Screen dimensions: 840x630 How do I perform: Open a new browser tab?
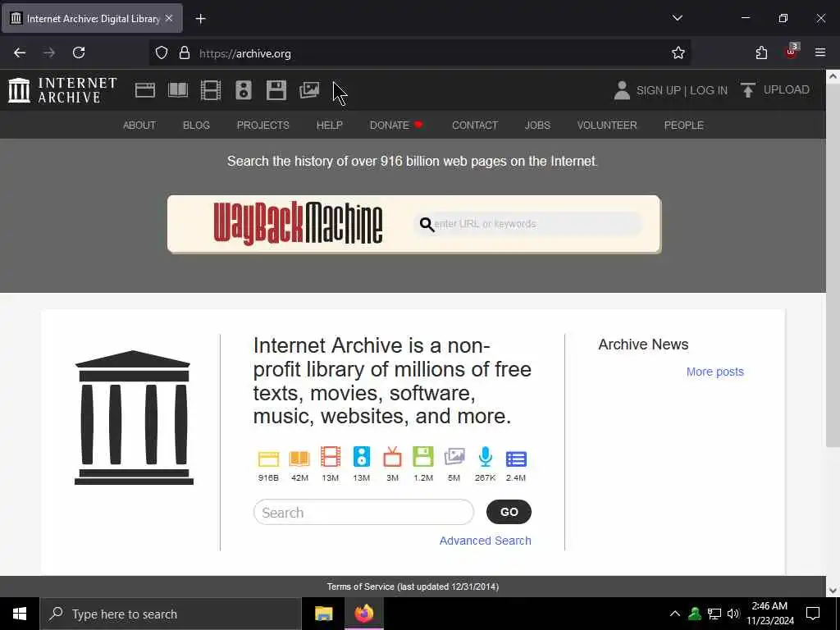click(x=200, y=19)
